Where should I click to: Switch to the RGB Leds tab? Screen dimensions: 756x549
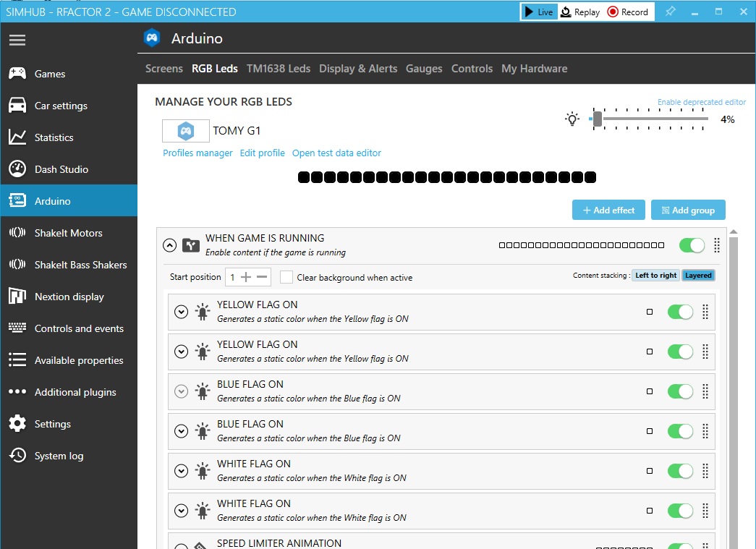coord(215,69)
